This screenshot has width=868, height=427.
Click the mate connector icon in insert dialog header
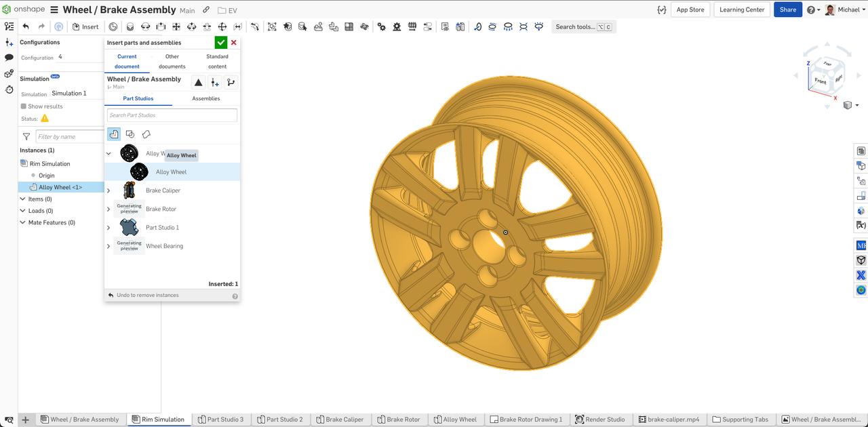click(214, 82)
